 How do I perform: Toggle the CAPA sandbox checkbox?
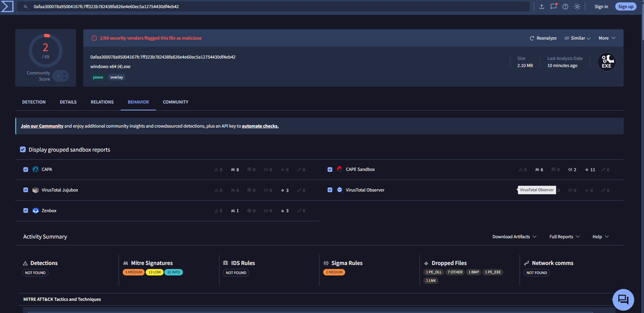click(26, 169)
